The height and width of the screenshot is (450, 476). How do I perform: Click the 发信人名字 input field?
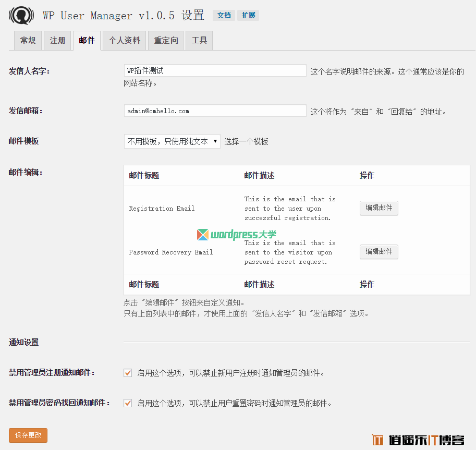[215, 70]
